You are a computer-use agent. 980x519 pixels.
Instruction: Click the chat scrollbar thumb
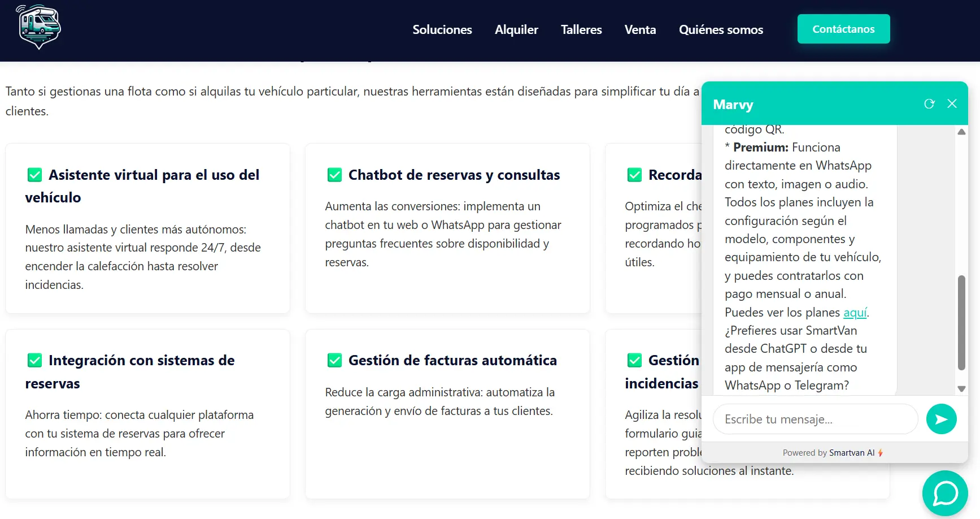961,323
